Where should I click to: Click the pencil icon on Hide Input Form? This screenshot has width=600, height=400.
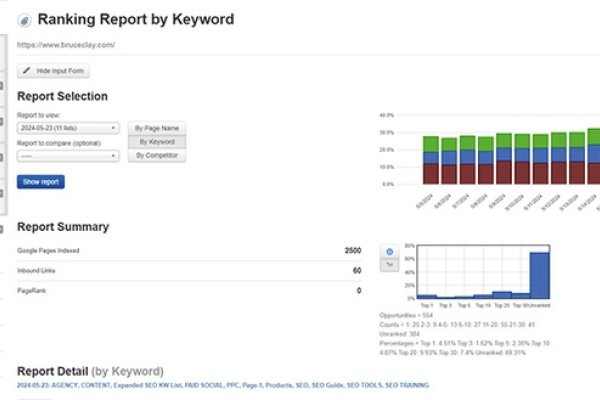(x=26, y=72)
